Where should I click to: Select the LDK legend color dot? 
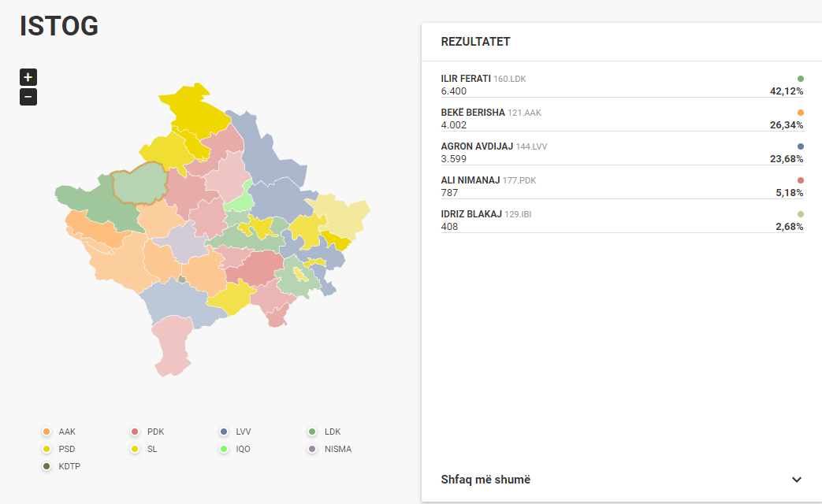pos(312,432)
